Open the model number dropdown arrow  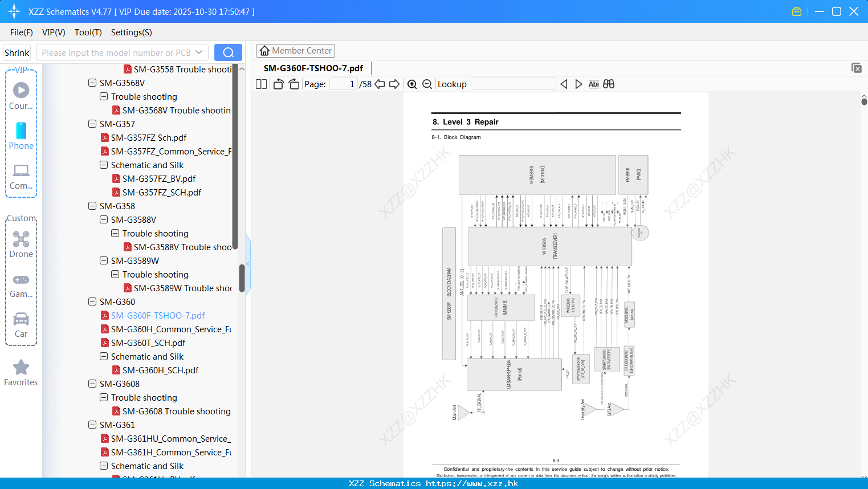point(199,52)
